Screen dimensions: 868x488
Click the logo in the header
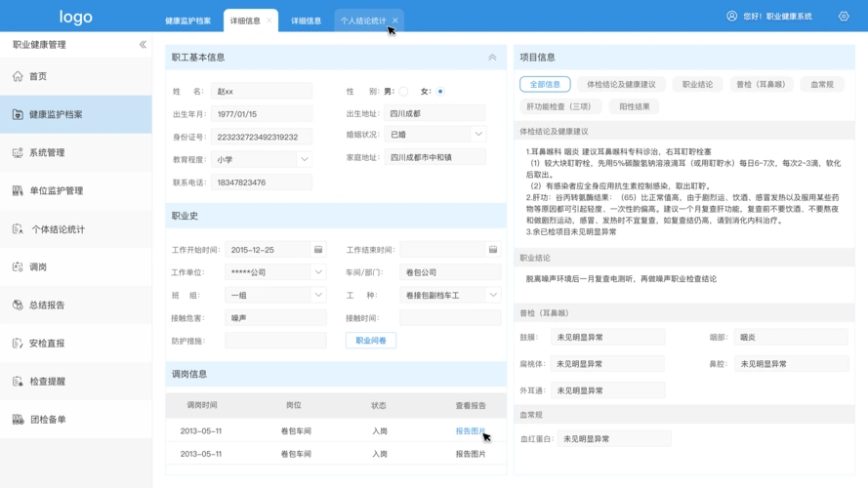[x=76, y=18]
